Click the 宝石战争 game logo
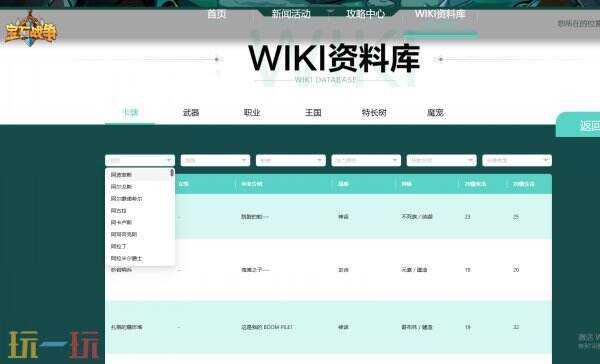 (x=31, y=30)
